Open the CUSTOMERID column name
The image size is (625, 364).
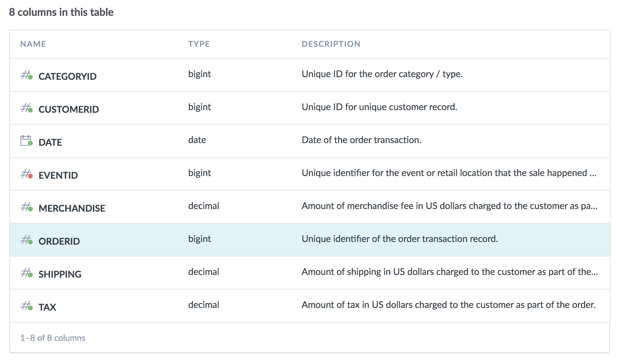(69, 109)
